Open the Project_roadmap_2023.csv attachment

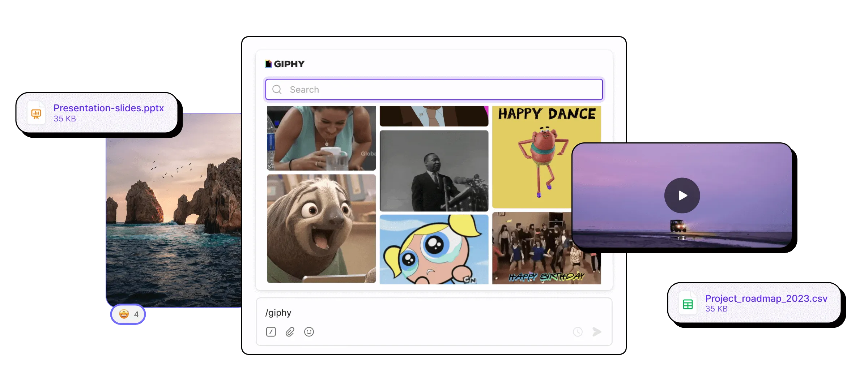(766, 299)
